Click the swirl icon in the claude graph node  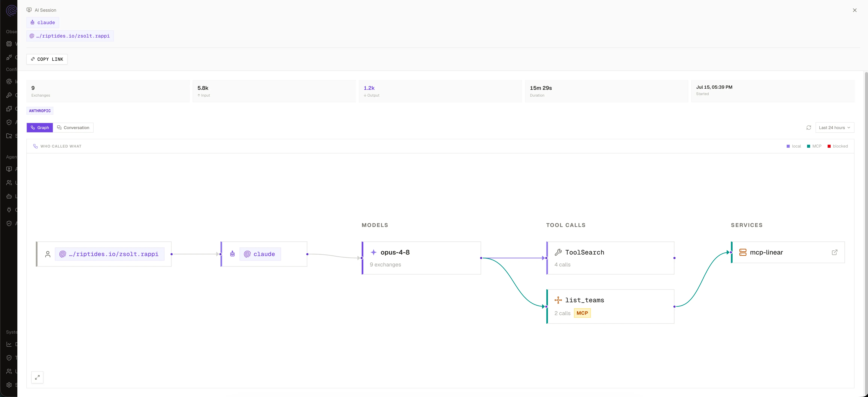247,254
